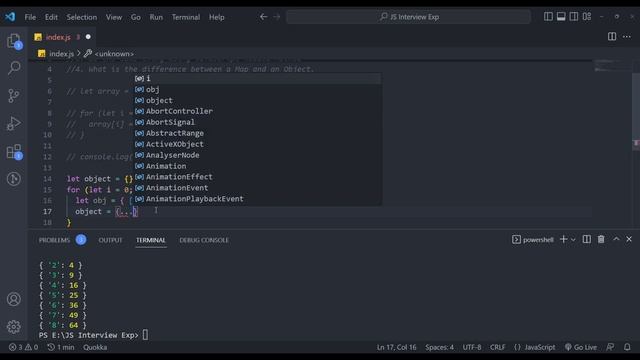The width and height of the screenshot is (640, 360).
Task: Open the Search view in activity bar
Action: [14, 68]
